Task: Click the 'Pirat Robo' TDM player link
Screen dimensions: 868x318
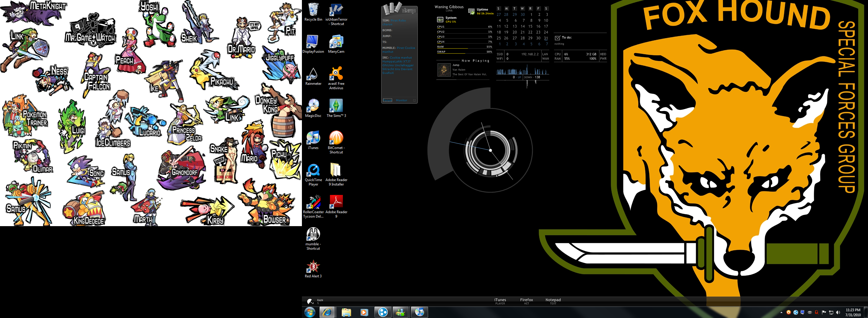Action: (398, 21)
